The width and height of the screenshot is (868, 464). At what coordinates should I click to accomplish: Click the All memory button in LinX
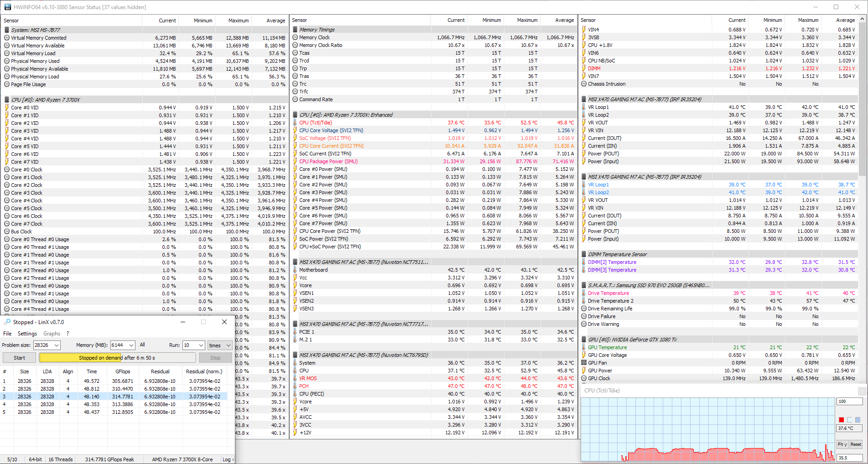point(142,345)
